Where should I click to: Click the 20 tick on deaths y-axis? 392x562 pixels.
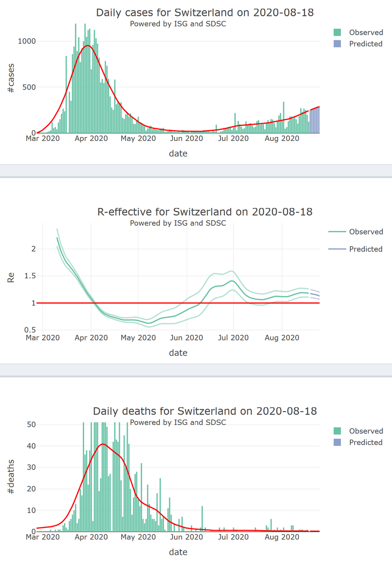point(32,489)
